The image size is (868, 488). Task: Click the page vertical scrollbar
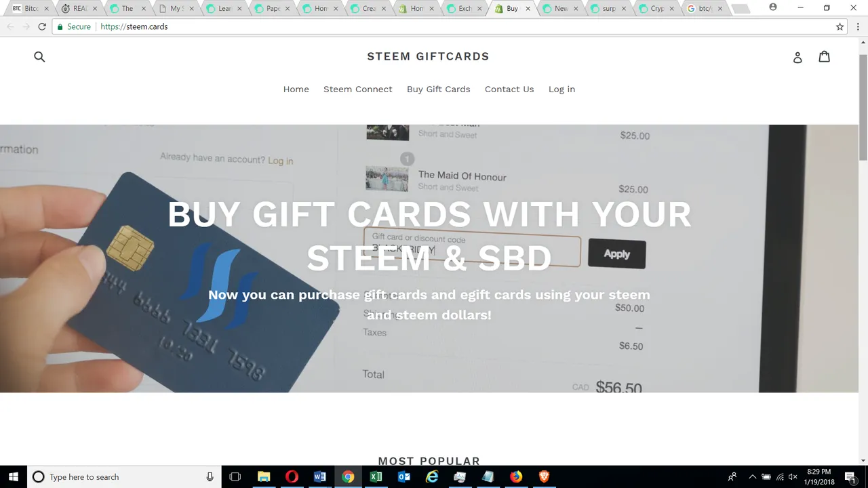click(863, 251)
